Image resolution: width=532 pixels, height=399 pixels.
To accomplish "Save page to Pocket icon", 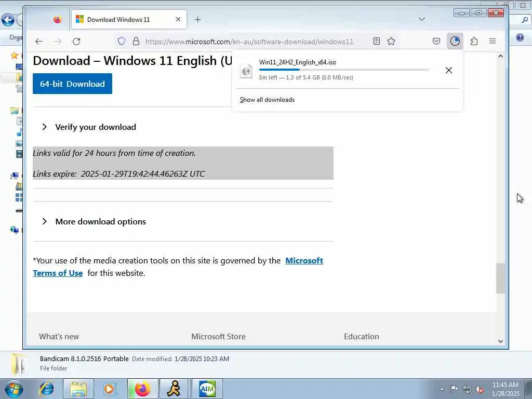I will [x=436, y=42].
